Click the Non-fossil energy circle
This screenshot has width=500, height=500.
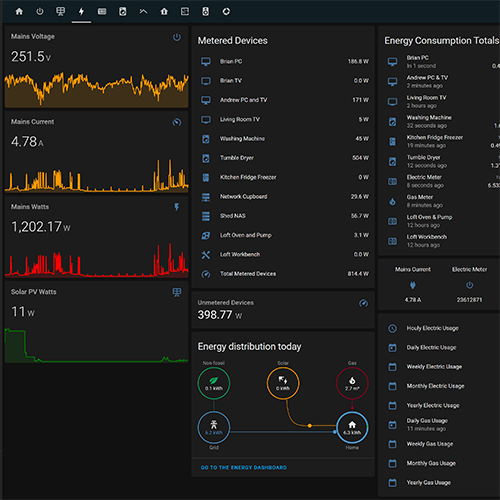(214, 383)
